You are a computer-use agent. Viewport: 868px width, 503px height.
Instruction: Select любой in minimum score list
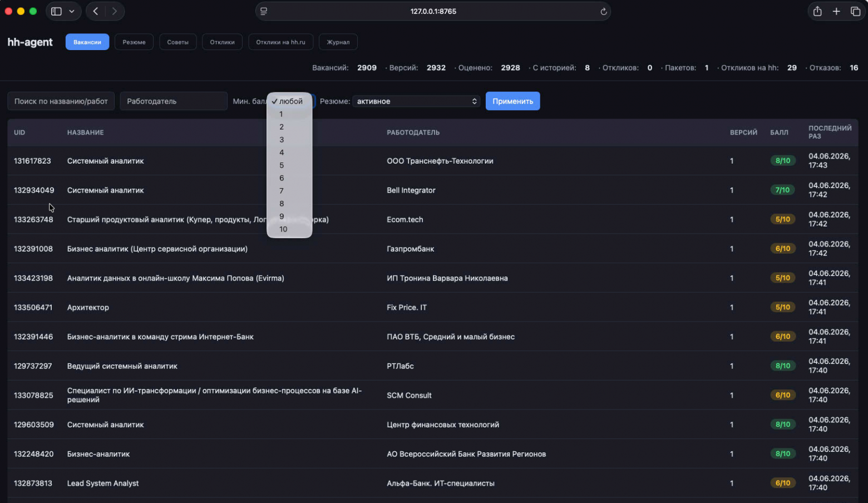(x=289, y=101)
